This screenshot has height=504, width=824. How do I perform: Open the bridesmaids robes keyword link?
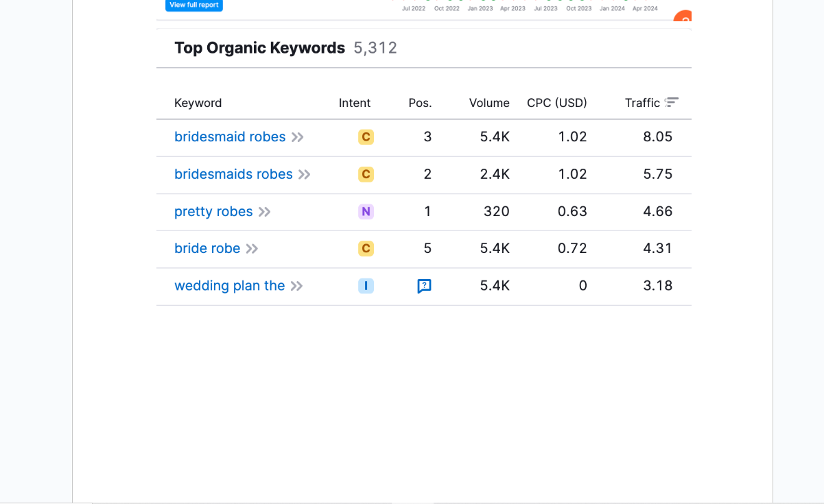pos(233,174)
